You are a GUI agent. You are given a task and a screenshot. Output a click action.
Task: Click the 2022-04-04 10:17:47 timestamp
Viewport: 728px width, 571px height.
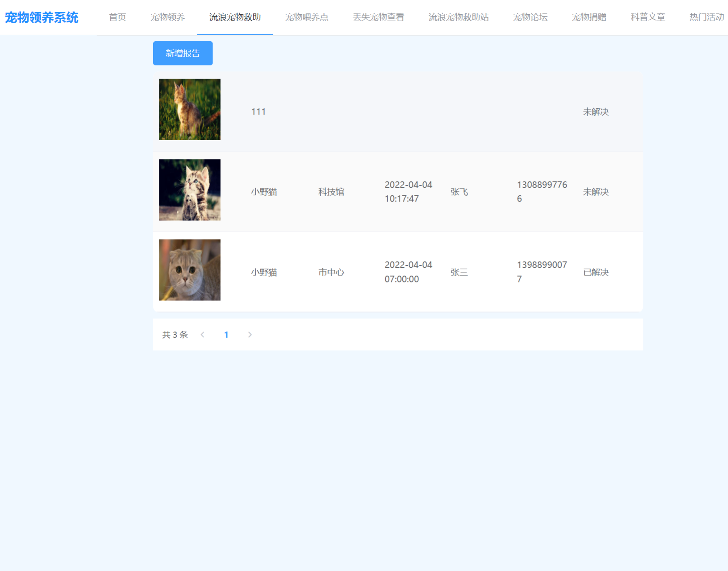(408, 192)
